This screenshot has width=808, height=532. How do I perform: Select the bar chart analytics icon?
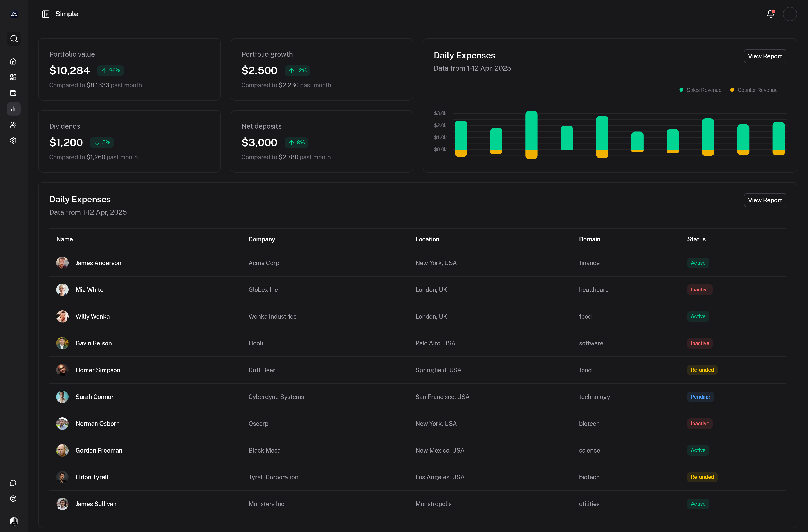[x=13, y=109]
